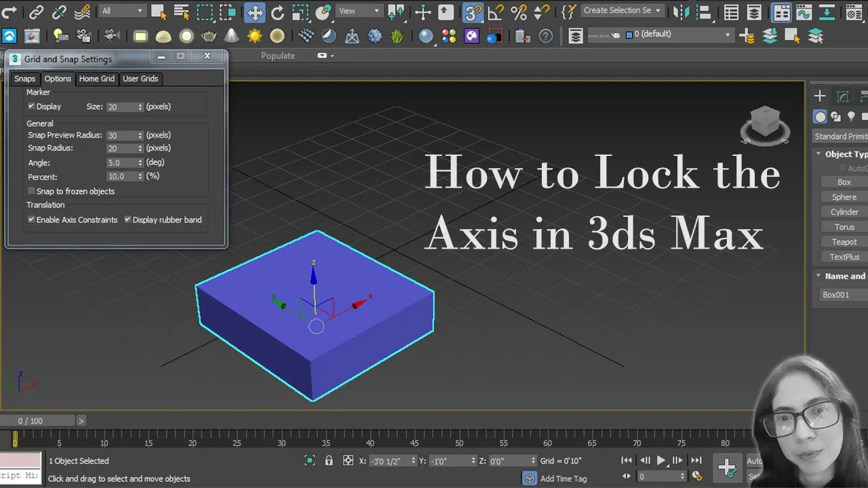Click the teapot primitive shelf icon

[209, 36]
